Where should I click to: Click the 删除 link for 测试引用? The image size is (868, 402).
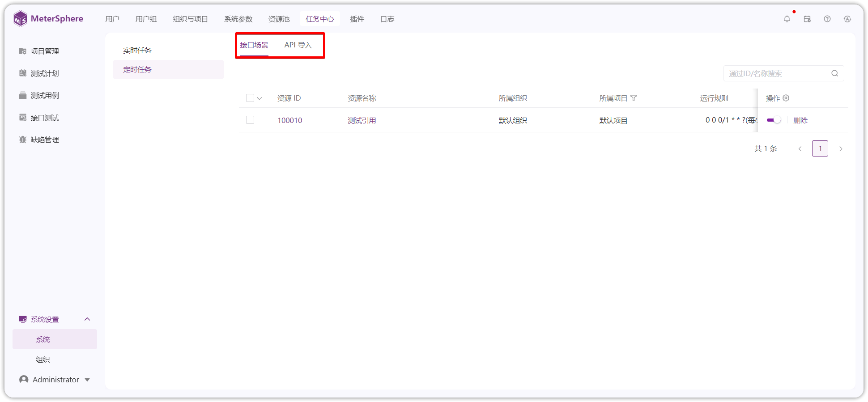[800, 120]
